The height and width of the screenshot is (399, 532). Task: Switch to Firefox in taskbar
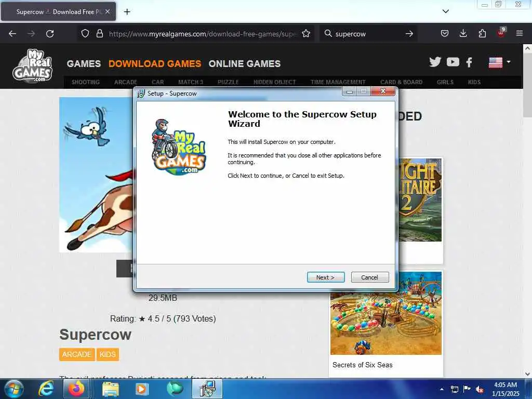point(76,389)
